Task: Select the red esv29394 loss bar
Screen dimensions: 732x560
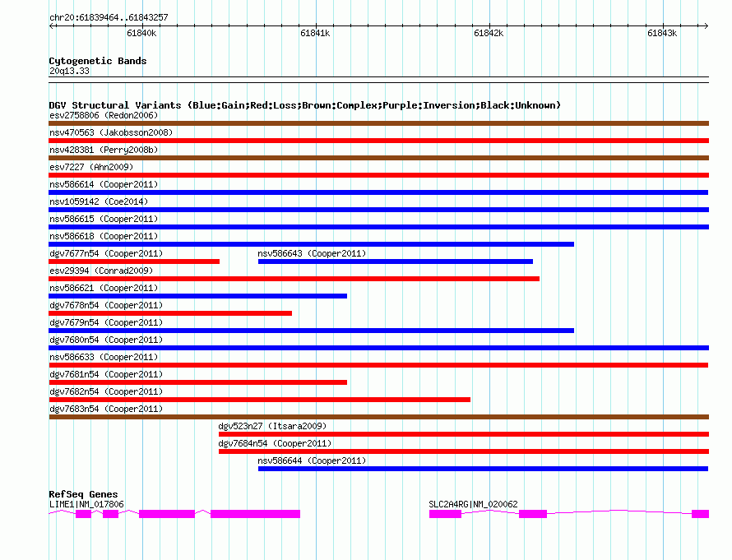Action: [294, 279]
